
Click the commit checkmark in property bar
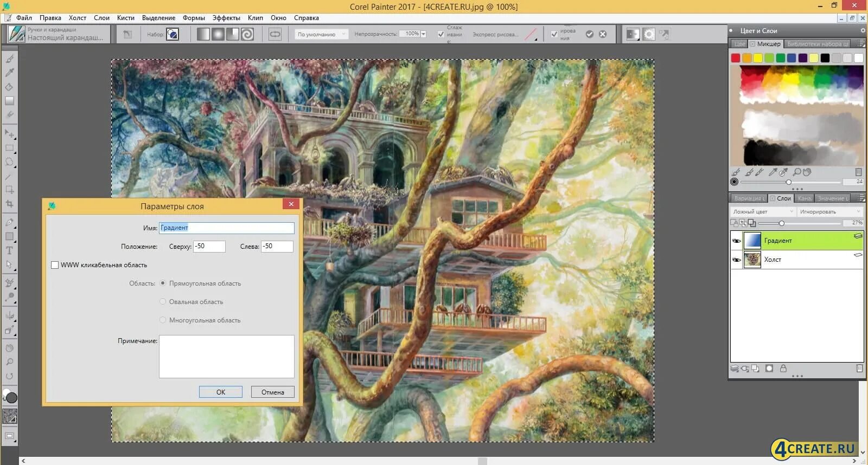590,34
